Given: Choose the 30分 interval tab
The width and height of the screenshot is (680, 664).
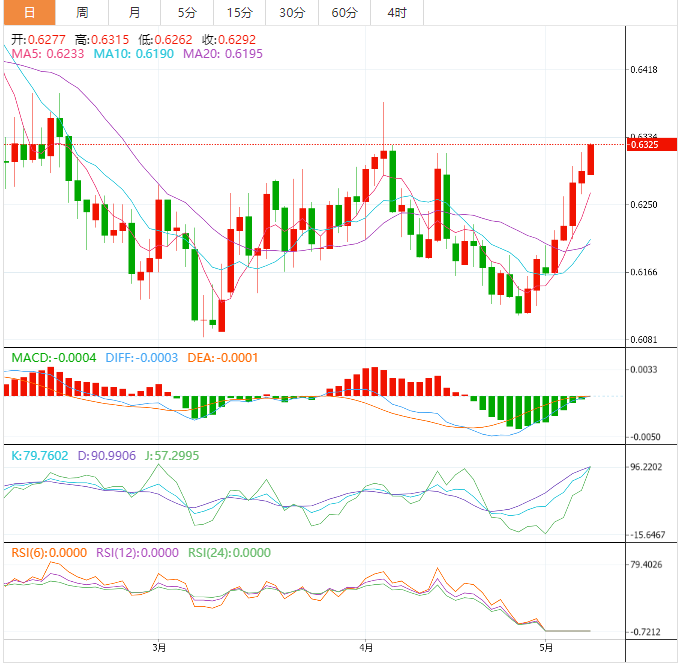Looking at the screenshot, I should pos(292,13).
